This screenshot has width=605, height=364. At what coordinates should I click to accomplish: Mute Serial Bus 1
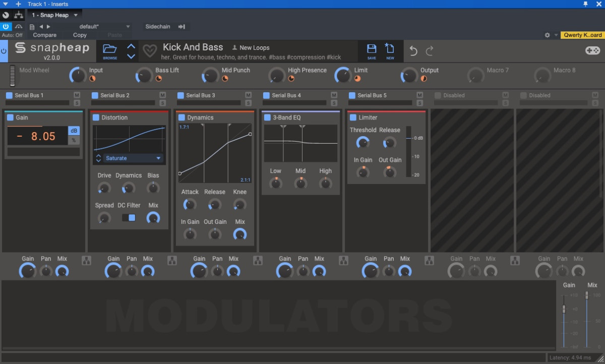pyautogui.click(x=77, y=95)
